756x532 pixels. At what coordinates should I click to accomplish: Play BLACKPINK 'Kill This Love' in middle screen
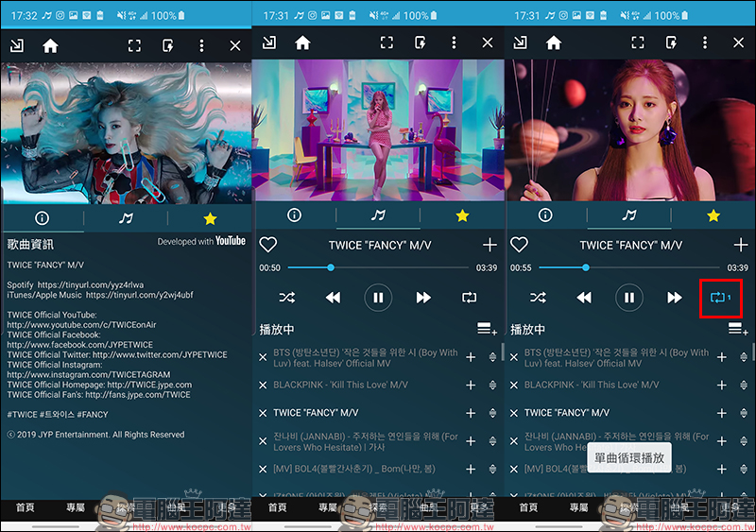point(340,385)
